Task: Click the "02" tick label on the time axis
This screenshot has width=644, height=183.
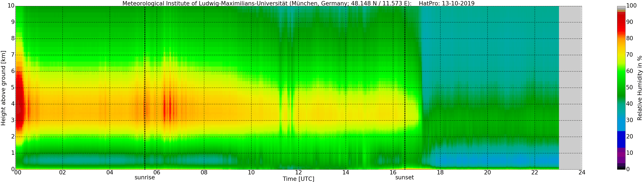Action: [x=62, y=172]
